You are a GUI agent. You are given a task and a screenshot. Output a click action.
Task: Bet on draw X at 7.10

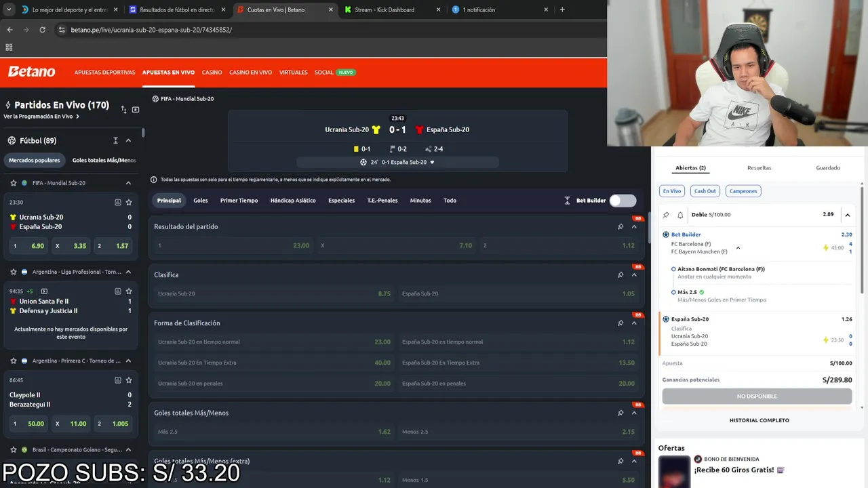[396, 245]
